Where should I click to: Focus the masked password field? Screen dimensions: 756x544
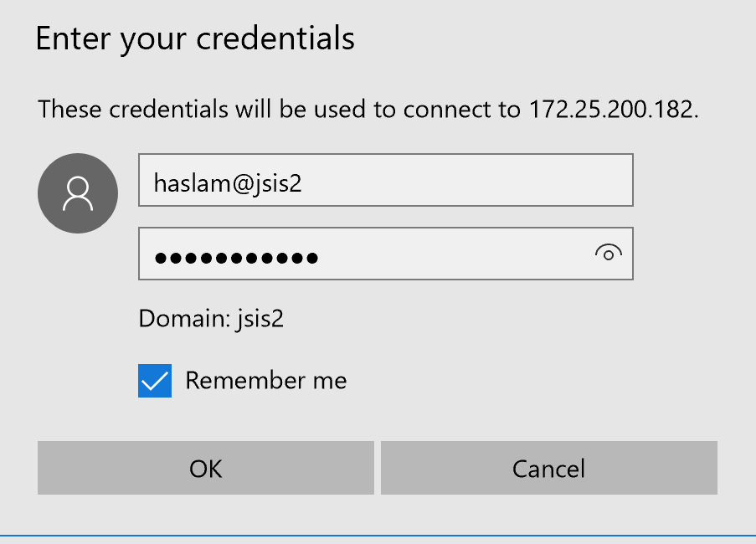click(x=386, y=254)
